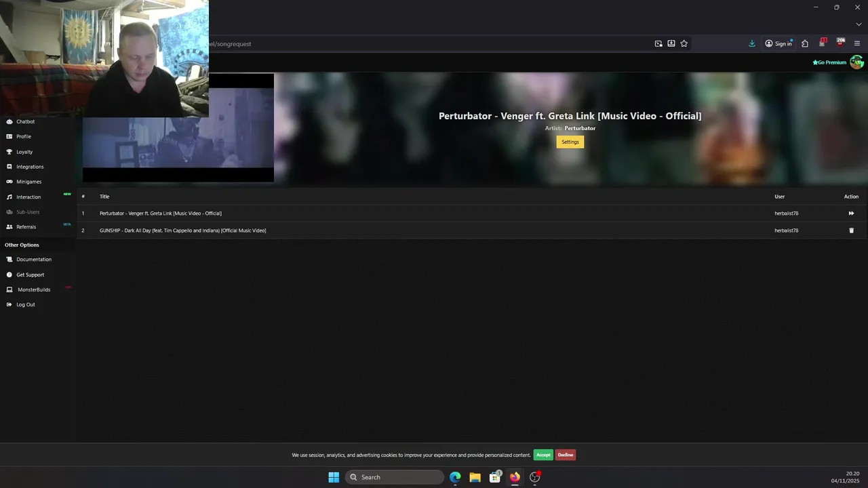Image resolution: width=868 pixels, height=488 pixels.
Task: Click the Log Out arrow icon
Action: pyautogui.click(x=9, y=305)
